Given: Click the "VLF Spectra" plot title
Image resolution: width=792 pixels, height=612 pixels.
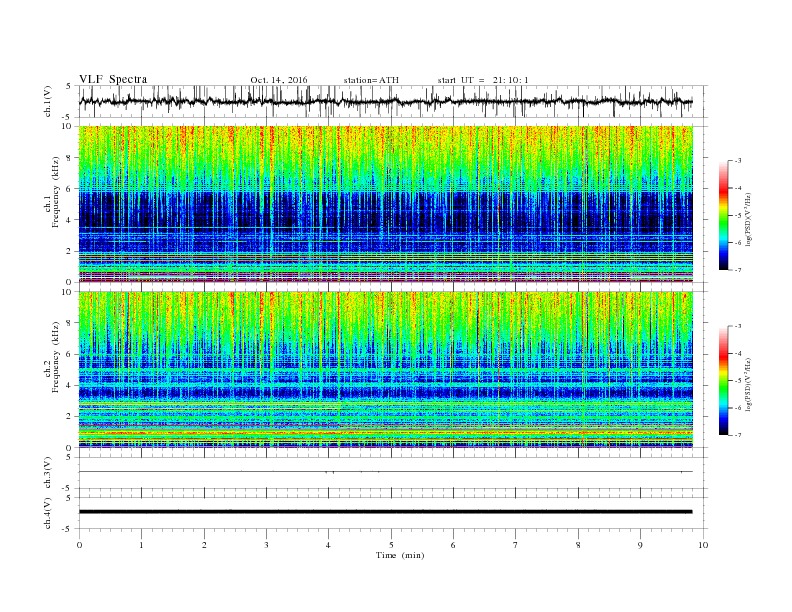Looking at the screenshot, I should pyautogui.click(x=113, y=79).
